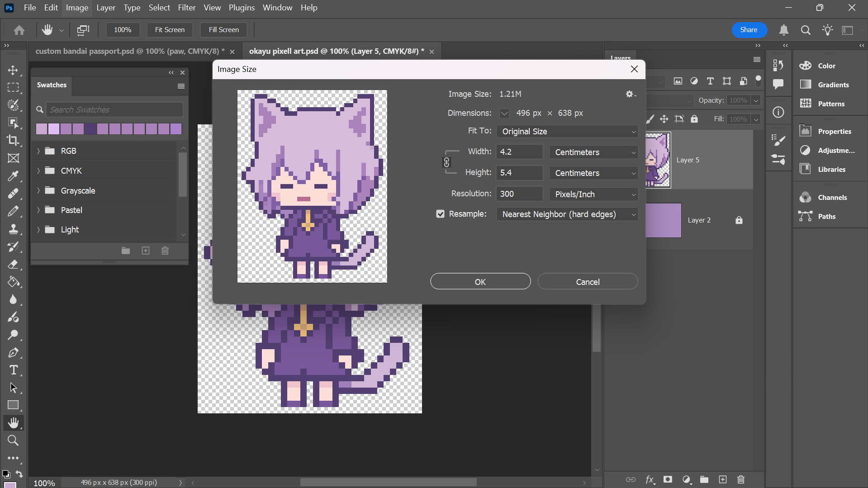Image resolution: width=868 pixels, height=488 pixels.
Task: Open the Resample method dropdown
Action: [x=567, y=214]
